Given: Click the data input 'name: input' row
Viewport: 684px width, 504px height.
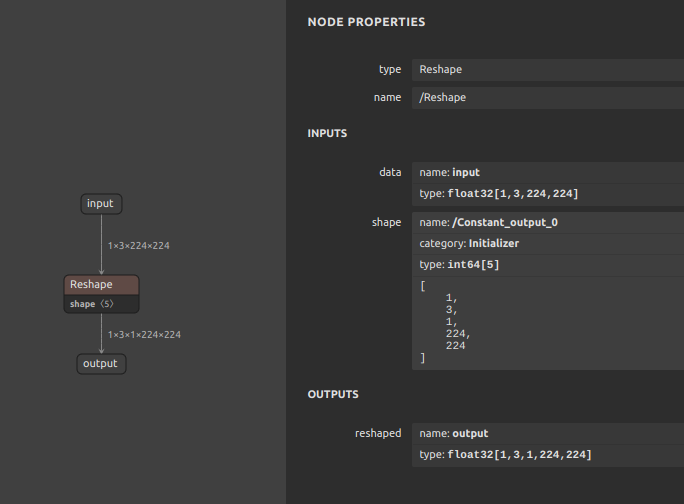Looking at the screenshot, I should pos(548,173).
